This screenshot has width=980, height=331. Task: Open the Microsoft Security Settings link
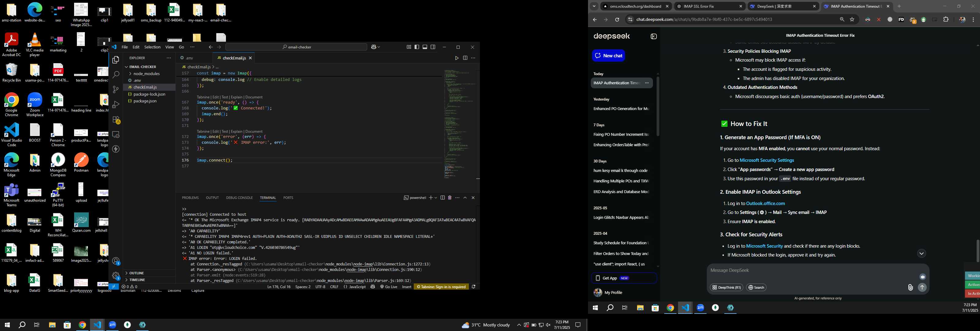pos(767,160)
